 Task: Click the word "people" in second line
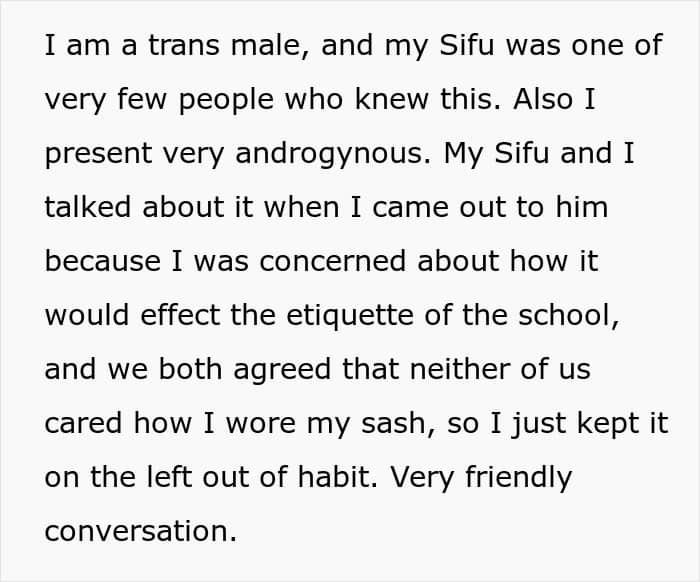tap(226, 100)
